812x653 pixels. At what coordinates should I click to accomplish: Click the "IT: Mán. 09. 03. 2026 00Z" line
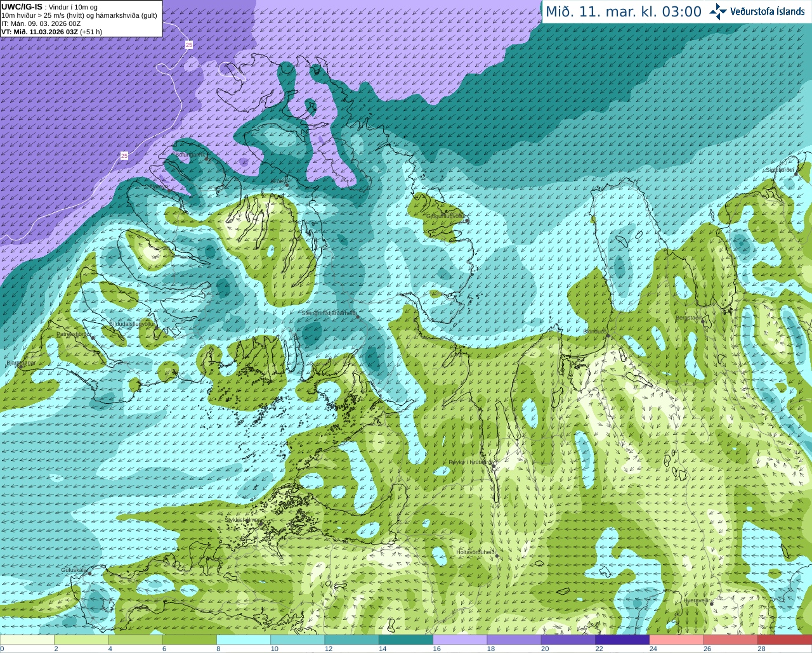pos(41,23)
